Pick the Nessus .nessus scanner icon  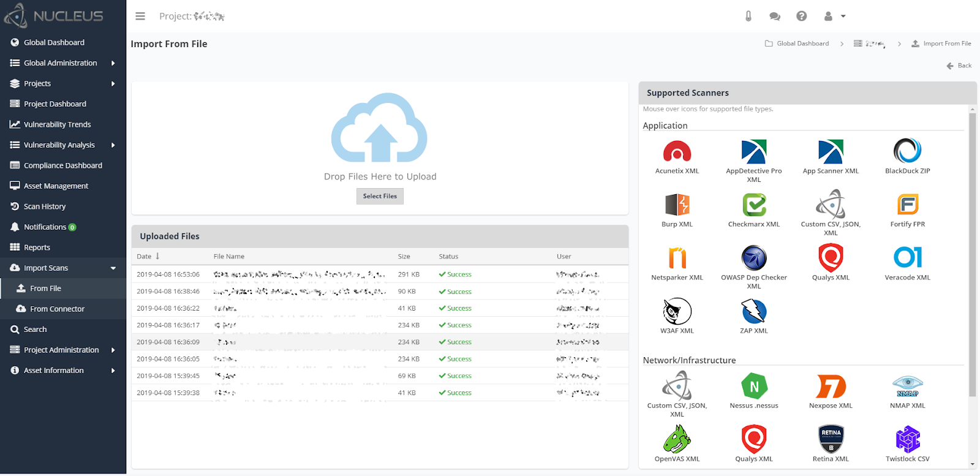(754, 386)
